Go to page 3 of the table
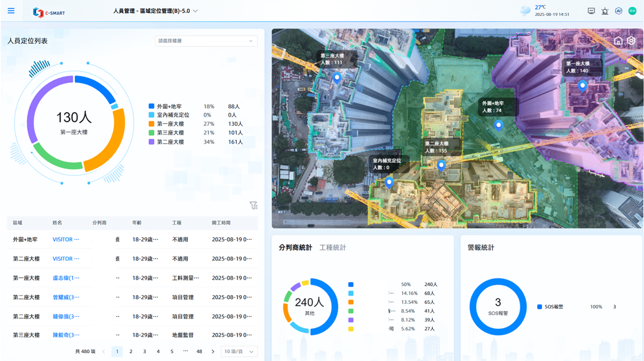 [x=145, y=352]
